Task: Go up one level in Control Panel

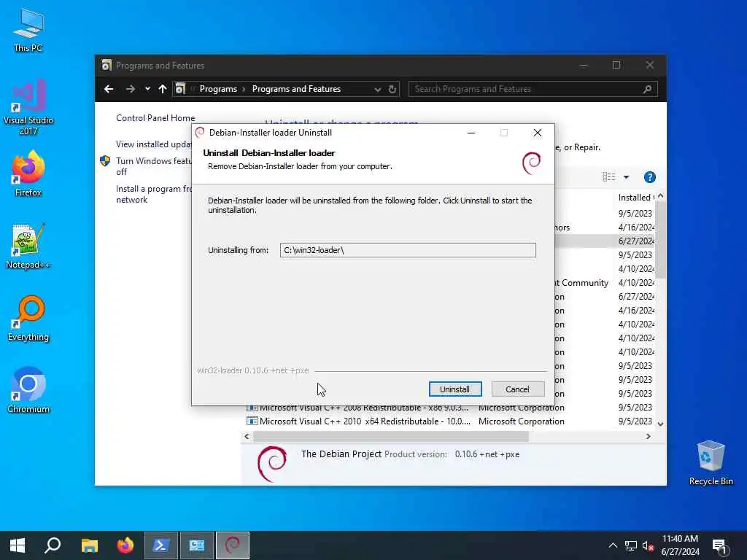Action: (163, 89)
